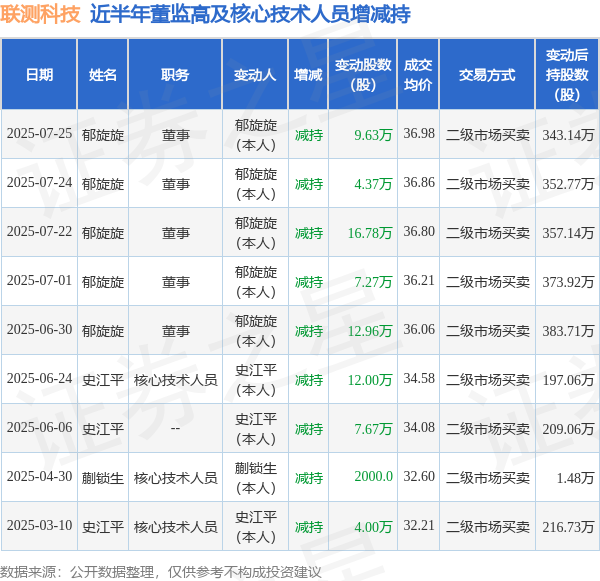Click the 近半年董监高及核心技术人员增减持 heading
The height and width of the screenshot is (581, 600).
pyautogui.click(x=250, y=14)
